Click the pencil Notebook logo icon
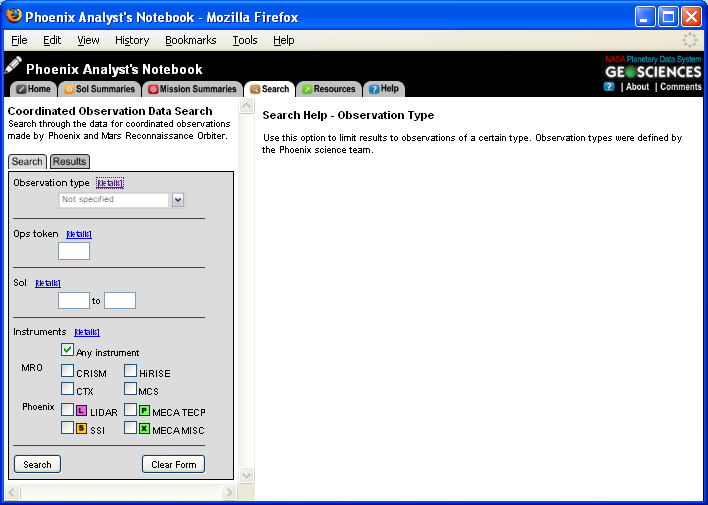Screen dimensions: 708x505 (13, 66)
